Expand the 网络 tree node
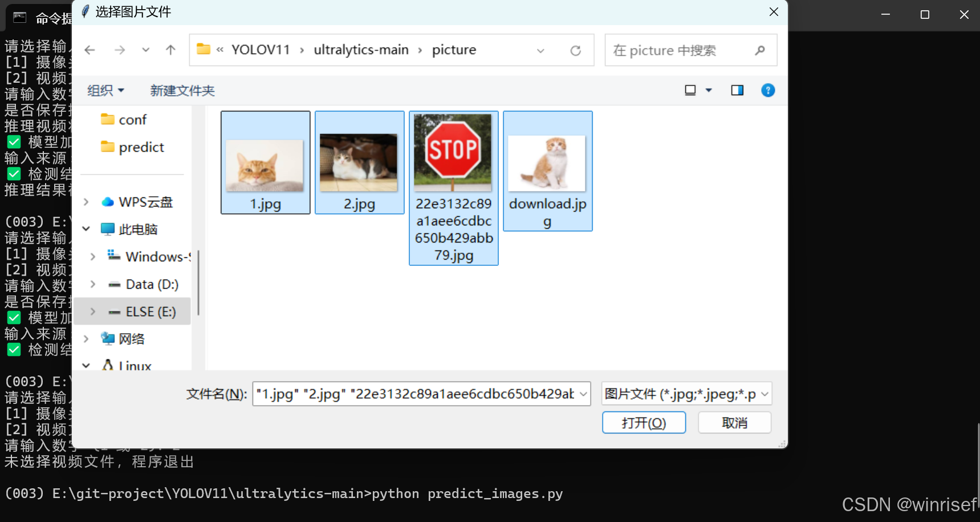The height and width of the screenshot is (522, 980). [86, 339]
